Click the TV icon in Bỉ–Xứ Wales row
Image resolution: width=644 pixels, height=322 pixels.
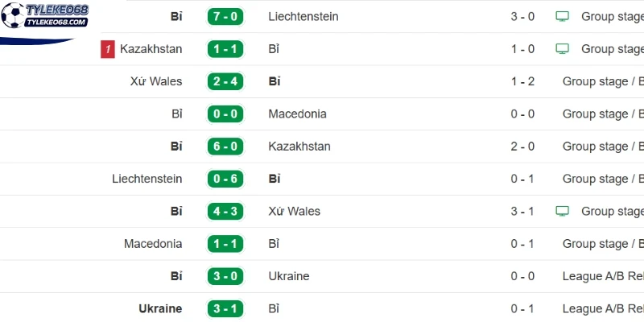click(562, 211)
